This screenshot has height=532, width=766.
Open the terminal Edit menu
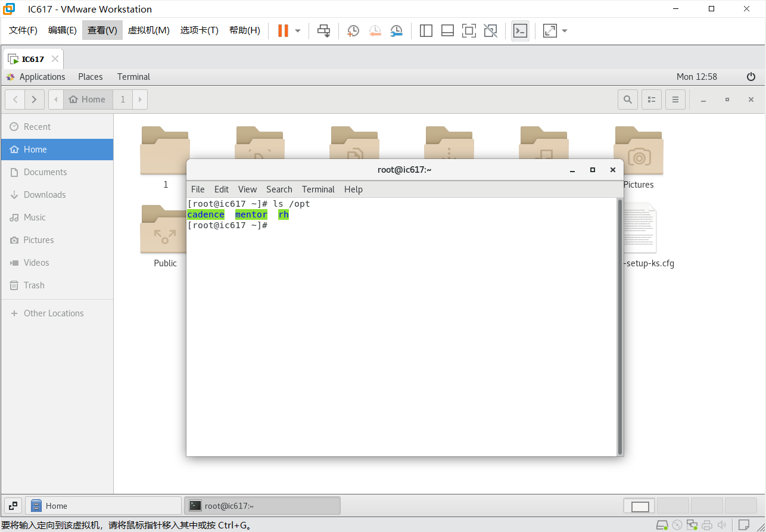tap(222, 189)
